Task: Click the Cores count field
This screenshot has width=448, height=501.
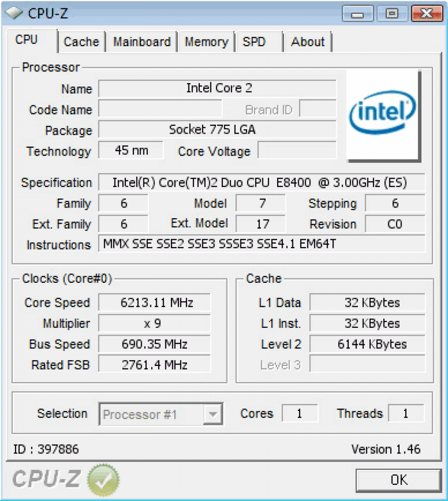Action: 300,413
